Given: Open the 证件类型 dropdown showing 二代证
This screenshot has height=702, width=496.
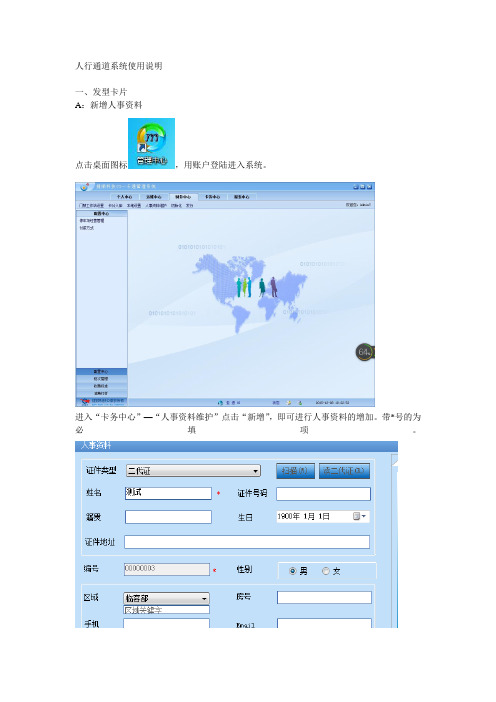Looking at the screenshot, I should click(193, 471).
